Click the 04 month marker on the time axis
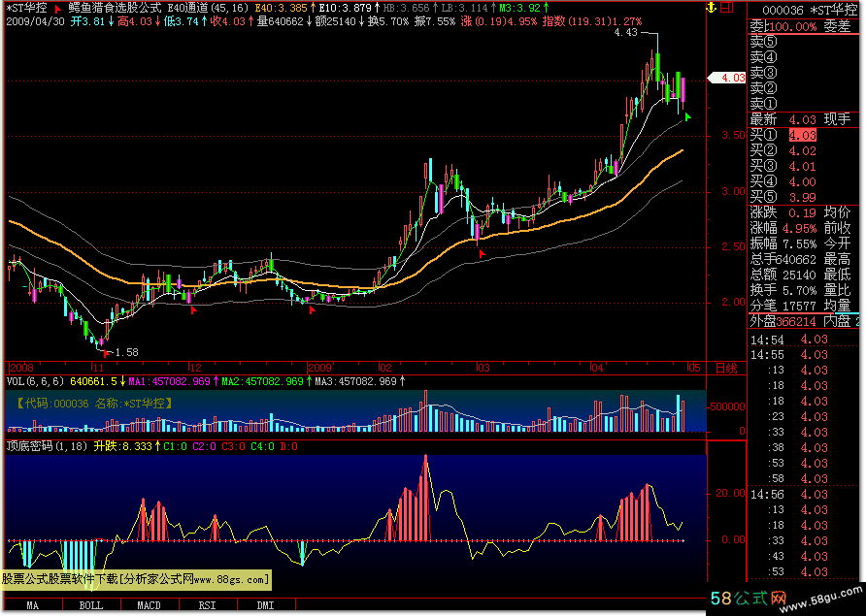Image resolution: width=866 pixels, height=616 pixels. coord(596,369)
